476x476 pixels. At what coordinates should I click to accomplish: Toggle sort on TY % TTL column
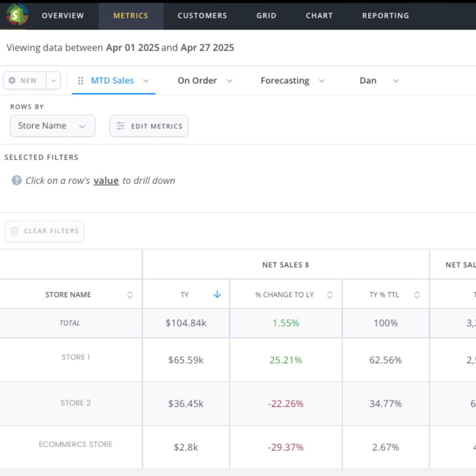(417, 295)
